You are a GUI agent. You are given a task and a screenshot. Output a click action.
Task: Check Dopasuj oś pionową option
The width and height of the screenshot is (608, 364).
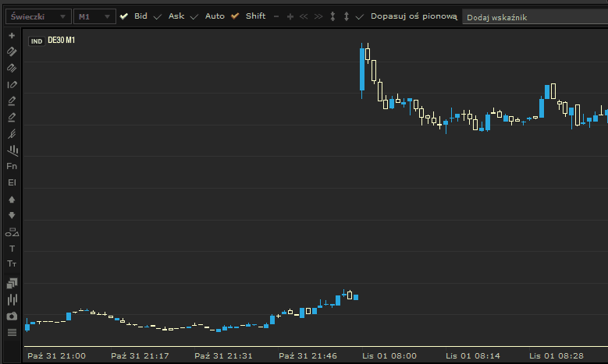click(x=359, y=16)
